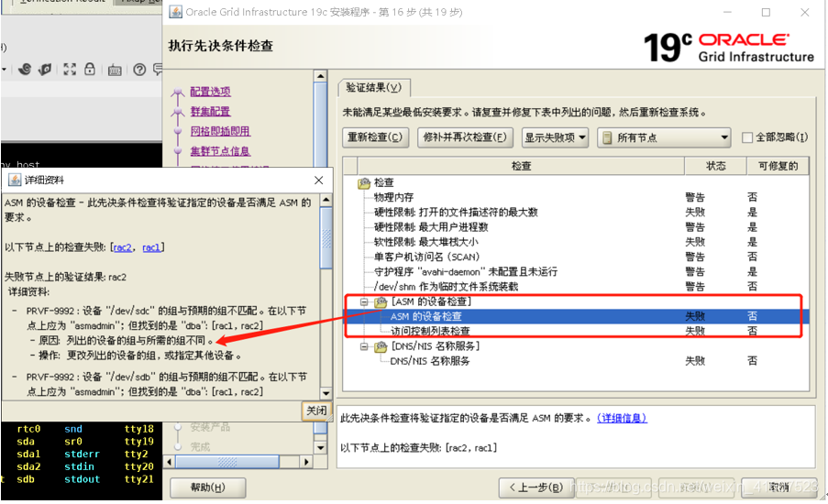Open the 显示失败项 dropdown
The image size is (828, 504).
point(556,137)
